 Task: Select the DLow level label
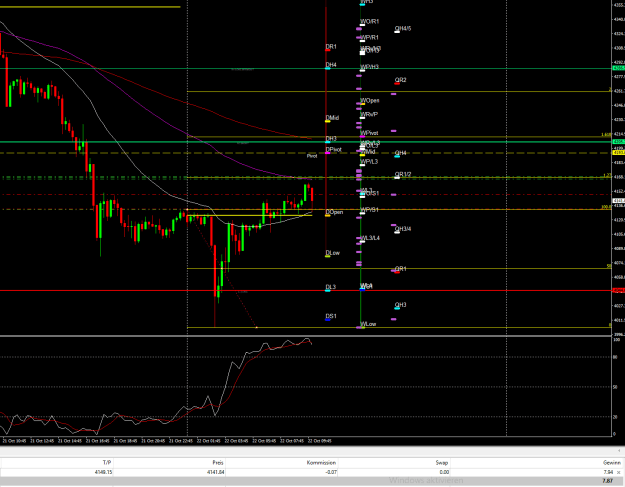click(x=332, y=253)
